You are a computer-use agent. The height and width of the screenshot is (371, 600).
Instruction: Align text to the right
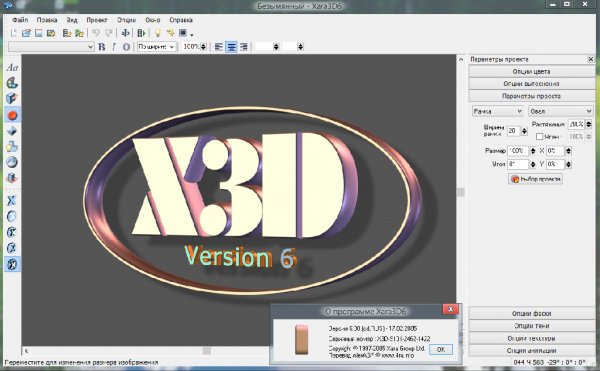(244, 47)
